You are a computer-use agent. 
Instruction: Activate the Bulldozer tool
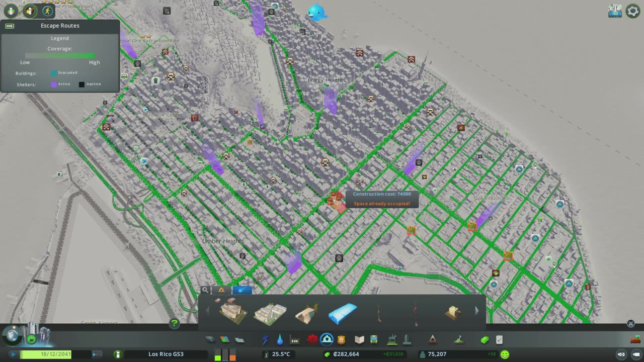tap(635, 340)
